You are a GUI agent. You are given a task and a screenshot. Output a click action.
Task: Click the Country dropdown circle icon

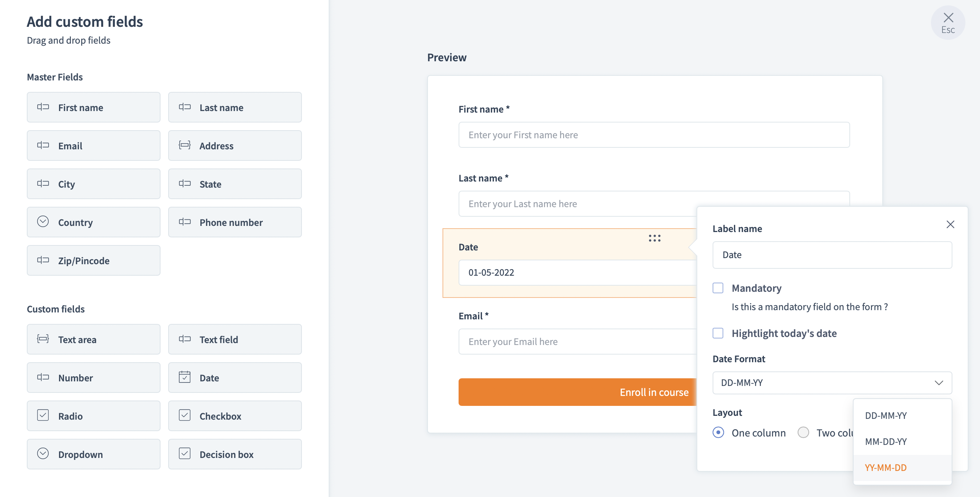pos(43,222)
